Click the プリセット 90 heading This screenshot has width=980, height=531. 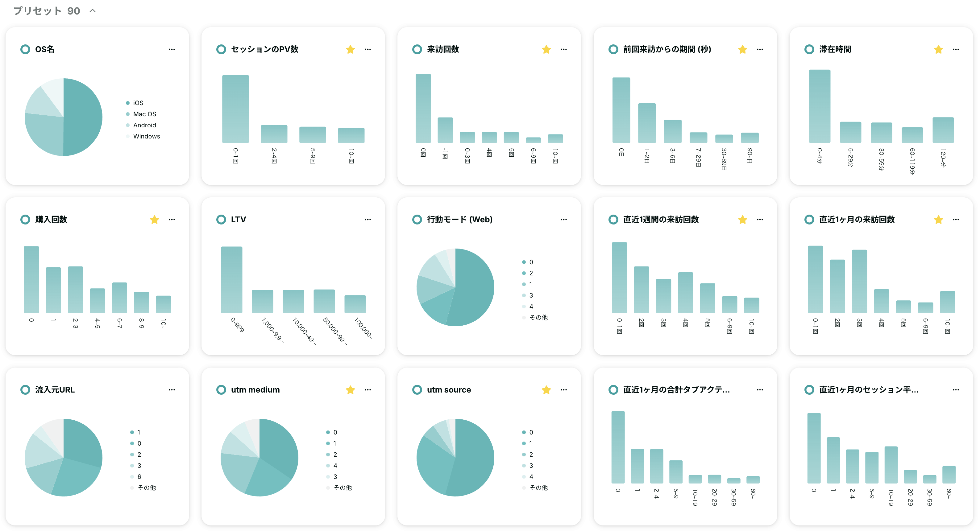coord(47,11)
